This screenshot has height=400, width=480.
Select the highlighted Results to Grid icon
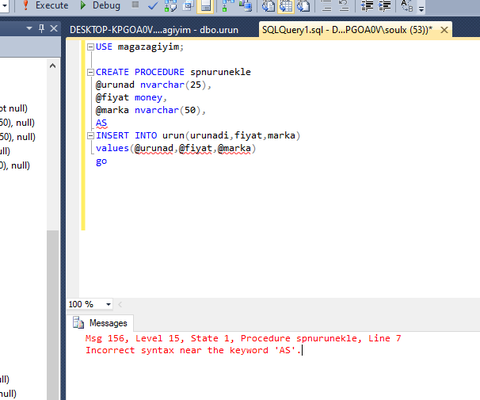286,6
